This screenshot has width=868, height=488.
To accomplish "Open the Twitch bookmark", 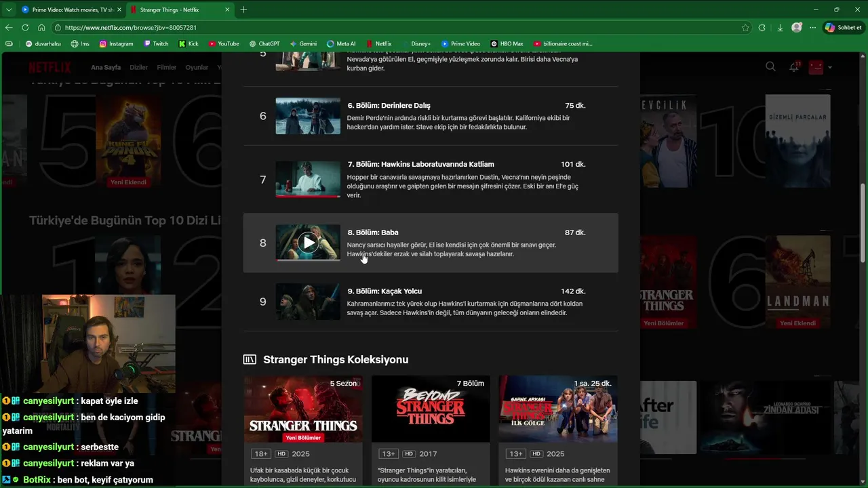I will [x=156, y=43].
